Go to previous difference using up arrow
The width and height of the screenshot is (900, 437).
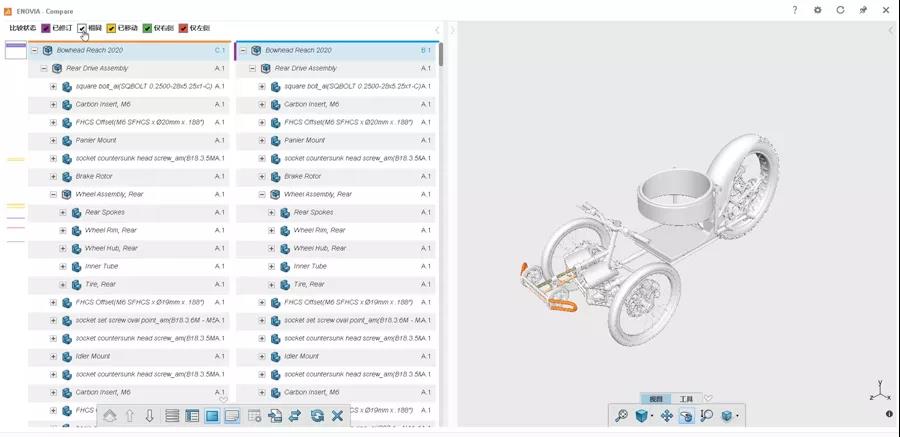point(130,416)
